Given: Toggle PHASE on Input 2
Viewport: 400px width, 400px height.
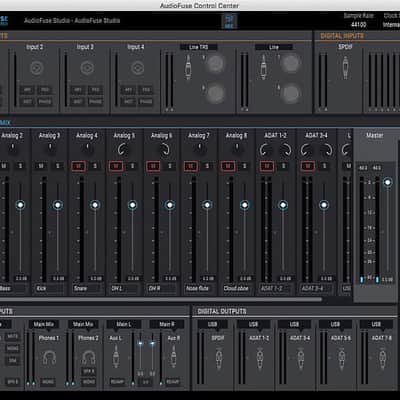Looking at the screenshot, I should (45, 102).
